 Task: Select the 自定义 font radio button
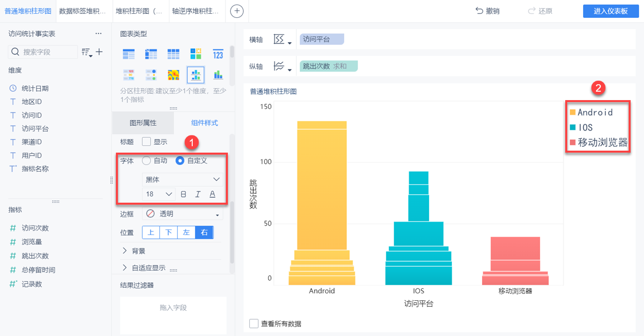point(180,161)
